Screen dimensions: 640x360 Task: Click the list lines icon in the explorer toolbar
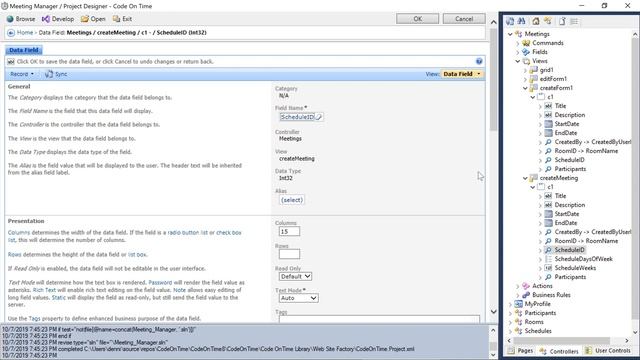coord(574,21)
